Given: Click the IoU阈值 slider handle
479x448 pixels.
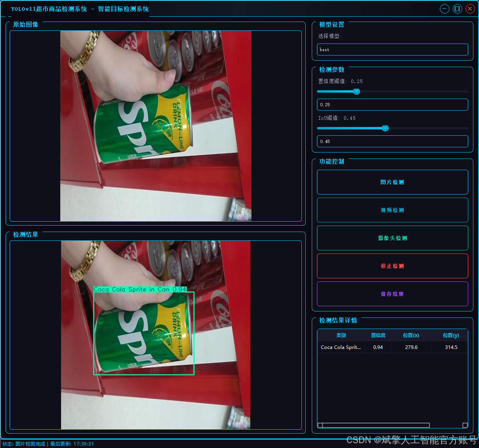Looking at the screenshot, I should click(385, 128).
